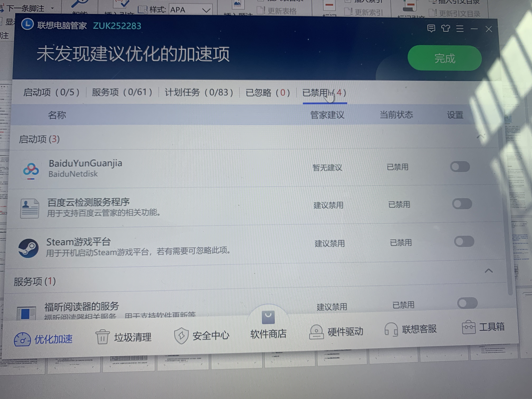Click the 优化加速 label in the bottom bar
Image resolution: width=532 pixels, height=399 pixels.
53,339
